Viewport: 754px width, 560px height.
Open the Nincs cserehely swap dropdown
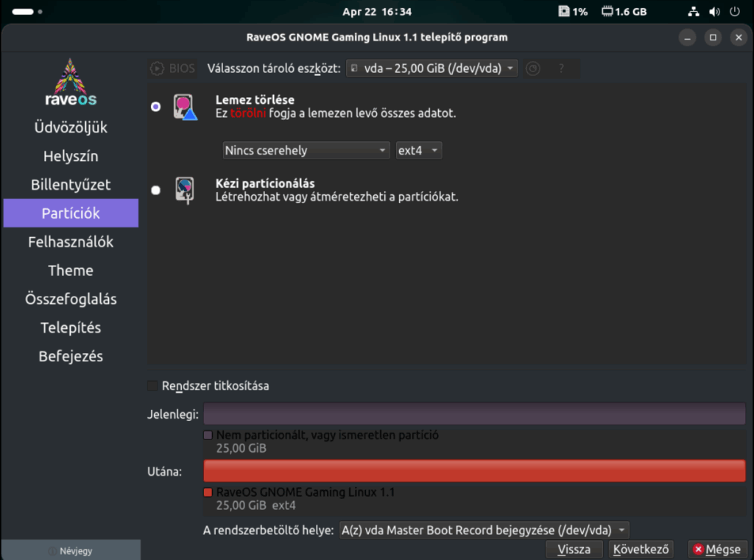click(x=306, y=150)
